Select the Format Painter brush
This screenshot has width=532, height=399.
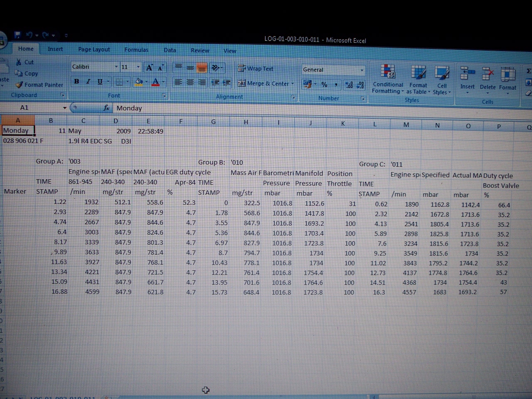point(19,84)
